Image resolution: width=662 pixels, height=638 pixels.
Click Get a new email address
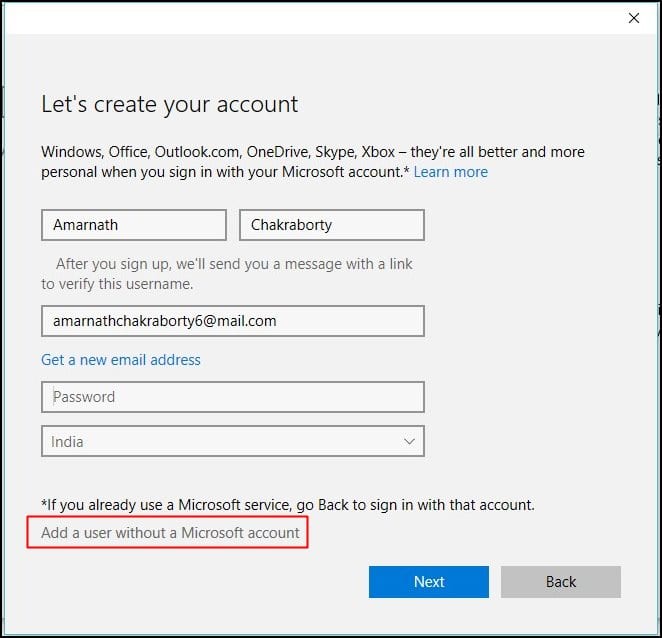point(121,360)
